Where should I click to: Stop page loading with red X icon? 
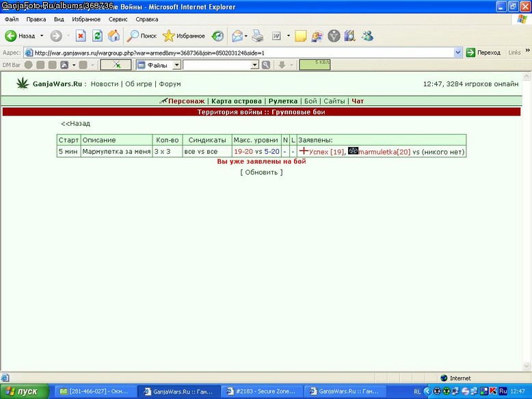point(81,36)
